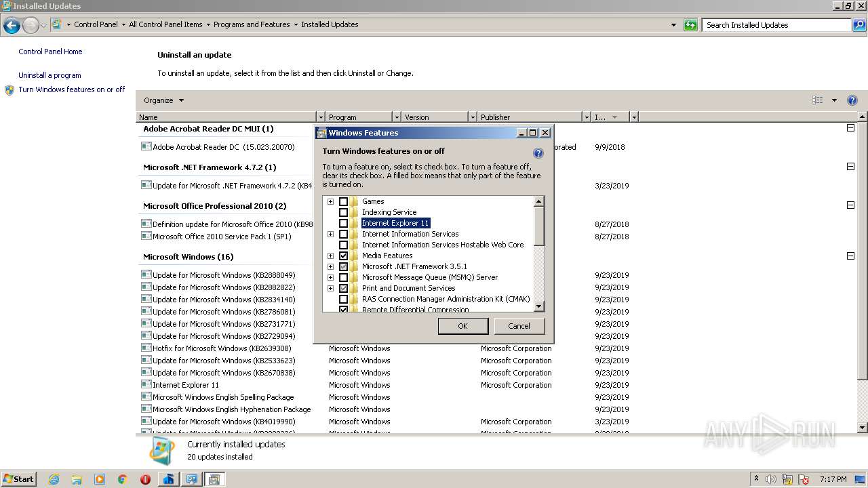Viewport: 868px width, 488px height.
Task: Check the Internet Explorer 11 checkbox
Action: [343, 223]
